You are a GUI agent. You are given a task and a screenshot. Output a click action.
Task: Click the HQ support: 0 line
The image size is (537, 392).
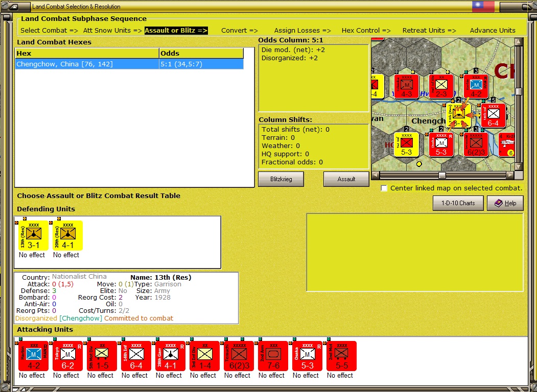285,154
